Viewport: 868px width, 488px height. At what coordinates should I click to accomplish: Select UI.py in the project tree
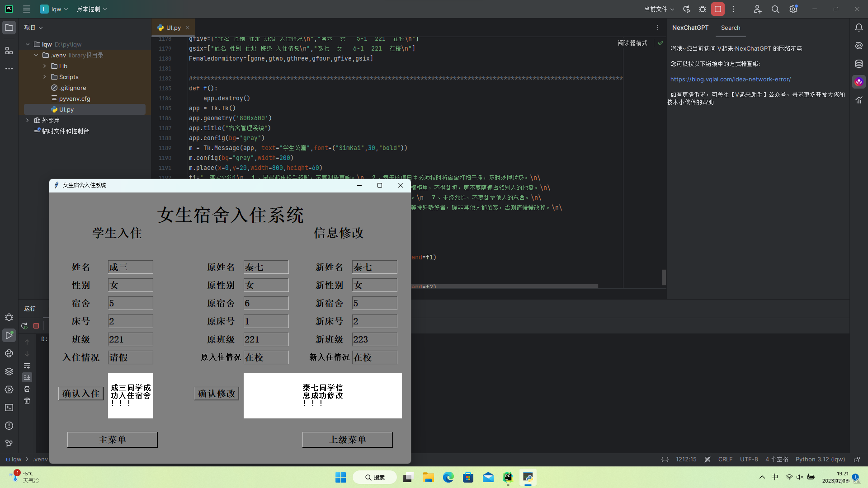(x=66, y=109)
